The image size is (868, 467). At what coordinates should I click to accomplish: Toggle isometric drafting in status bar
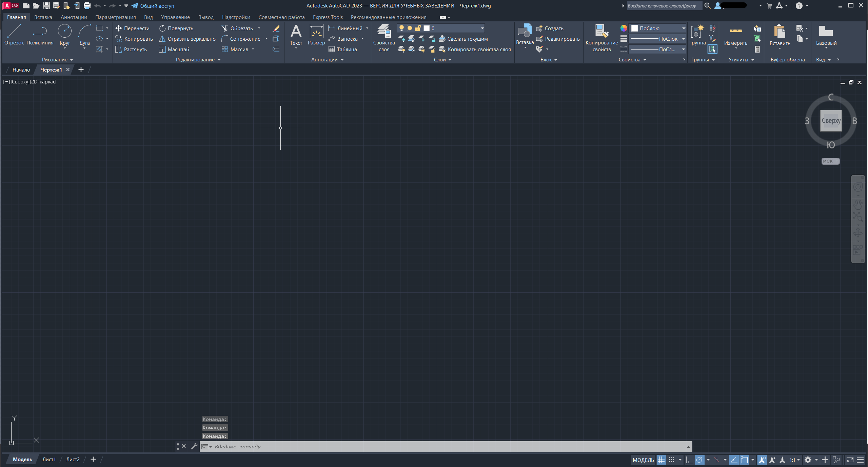point(717,460)
